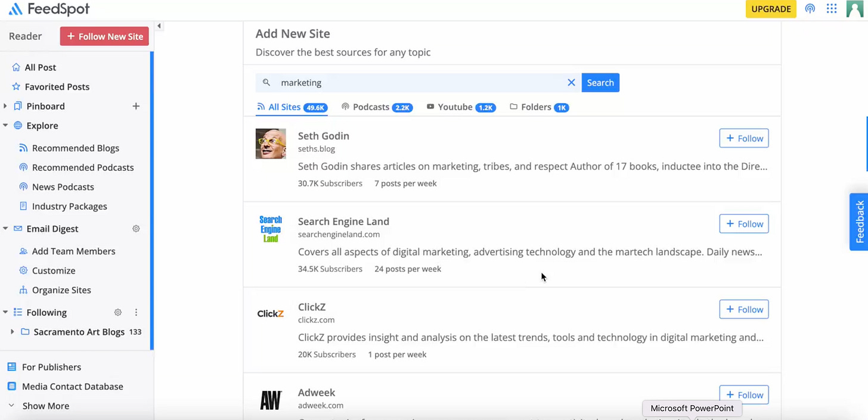
Task: Expand the Pinboard section
Action: point(5,106)
